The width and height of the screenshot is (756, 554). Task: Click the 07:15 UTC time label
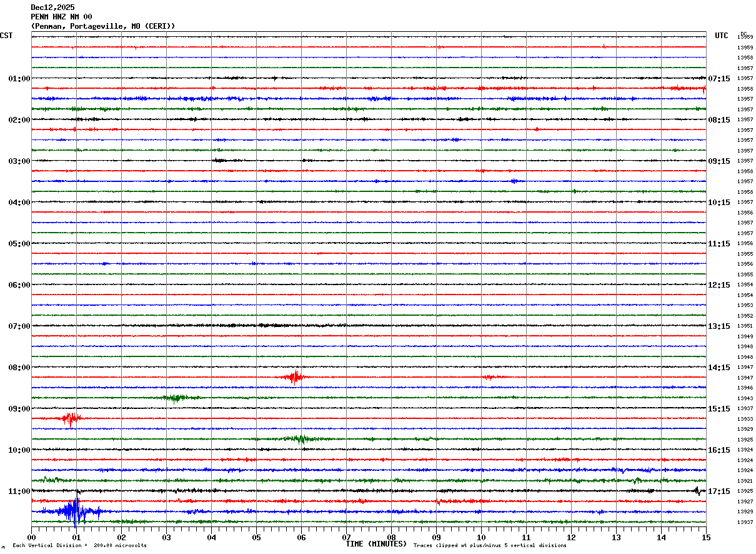click(x=719, y=79)
